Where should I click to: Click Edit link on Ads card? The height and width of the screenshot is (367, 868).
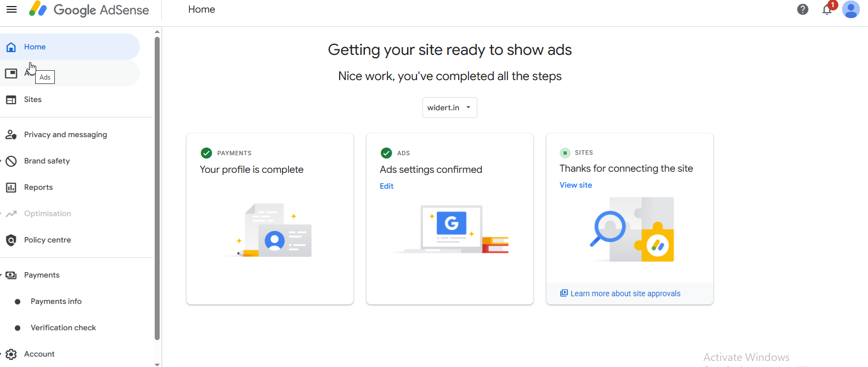pyautogui.click(x=386, y=186)
